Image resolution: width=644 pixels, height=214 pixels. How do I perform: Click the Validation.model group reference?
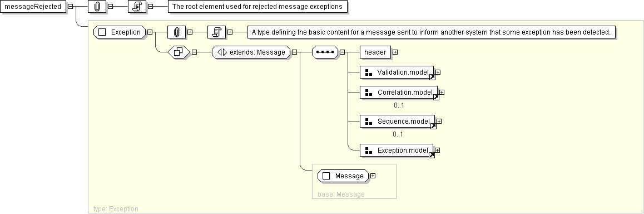coord(398,72)
